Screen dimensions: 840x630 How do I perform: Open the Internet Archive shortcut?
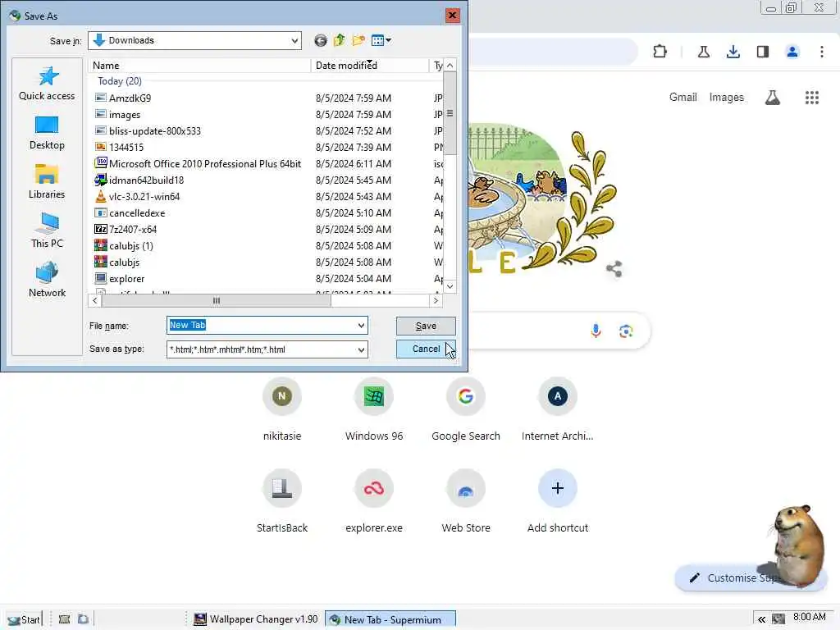click(x=558, y=410)
